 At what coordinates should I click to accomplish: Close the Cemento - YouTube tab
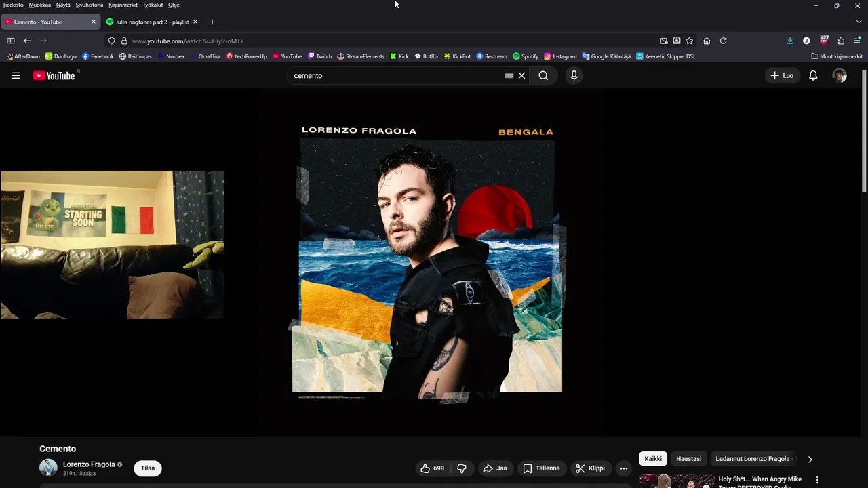[94, 22]
